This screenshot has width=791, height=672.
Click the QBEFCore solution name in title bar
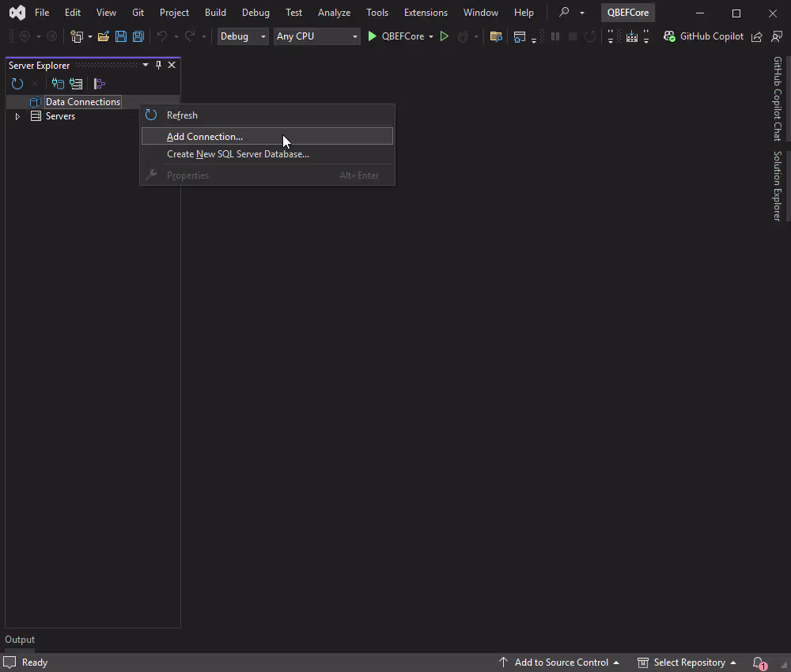[x=627, y=13]
